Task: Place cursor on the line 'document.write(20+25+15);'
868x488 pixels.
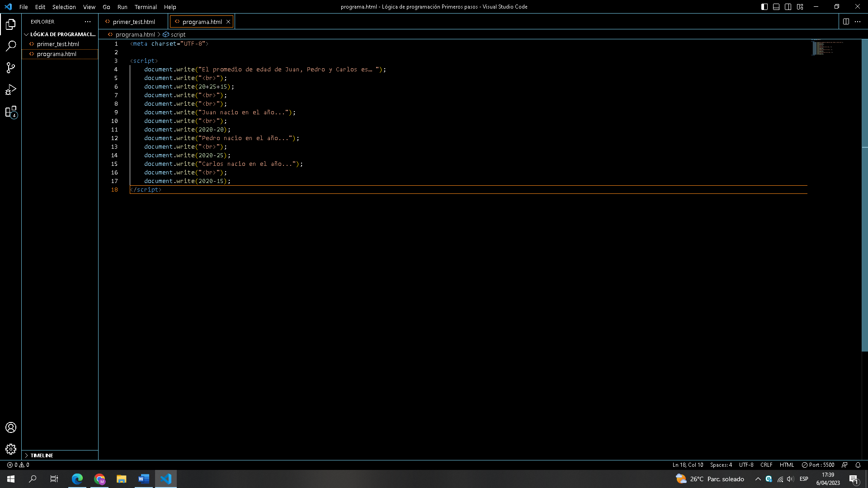Action: [189, 87]
